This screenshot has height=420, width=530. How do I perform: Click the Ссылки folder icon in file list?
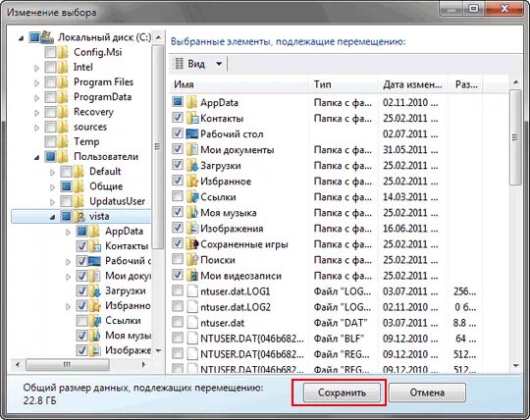191,196
